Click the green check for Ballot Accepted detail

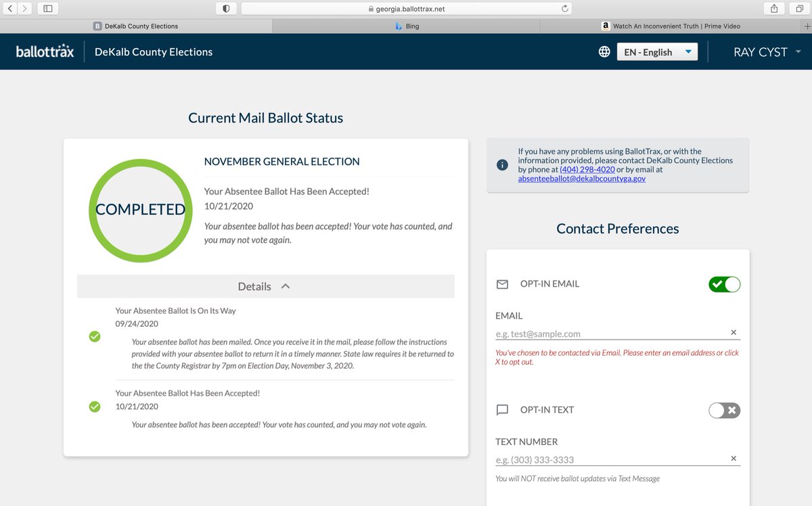(95, 407)
